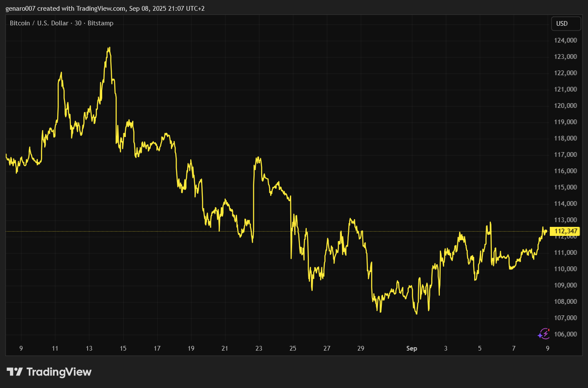The width and height of the screenshot is (588, 388).
Task: Click the 13 date label on time axis
Action: click(x=89, y=348)
